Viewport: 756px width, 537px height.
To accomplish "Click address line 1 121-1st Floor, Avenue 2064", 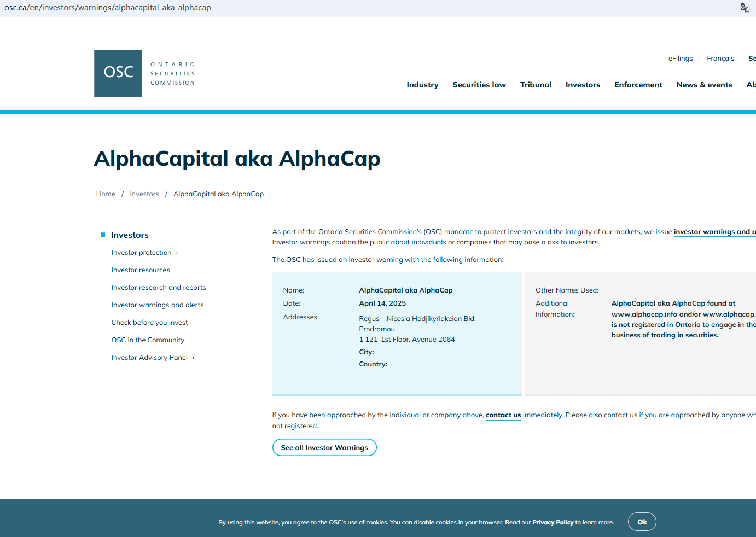I will (x=407, y=340).
